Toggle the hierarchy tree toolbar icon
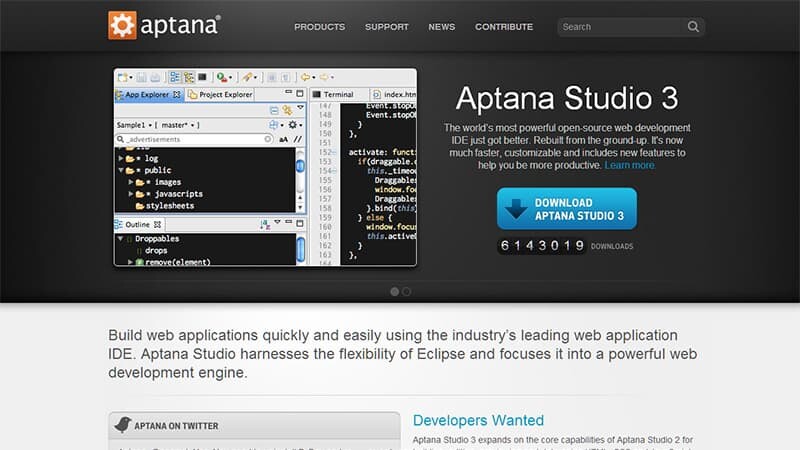The image size is (800, 450). 189,77
